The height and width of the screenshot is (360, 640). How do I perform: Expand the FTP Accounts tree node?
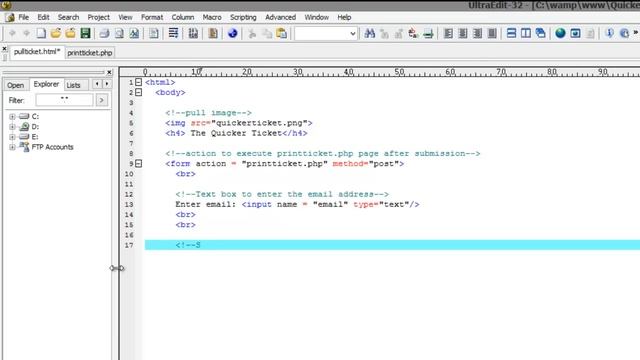point(12,147)
